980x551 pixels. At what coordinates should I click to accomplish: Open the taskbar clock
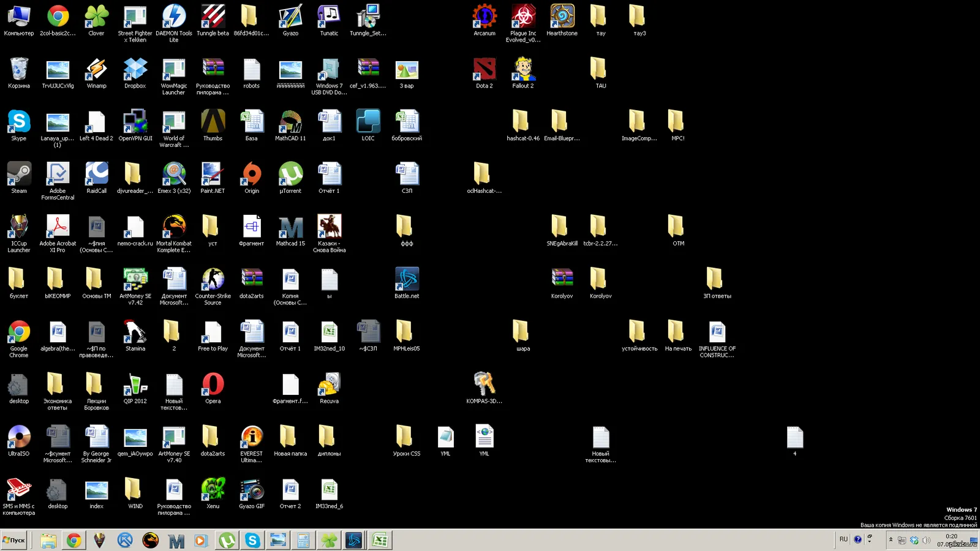951,540
